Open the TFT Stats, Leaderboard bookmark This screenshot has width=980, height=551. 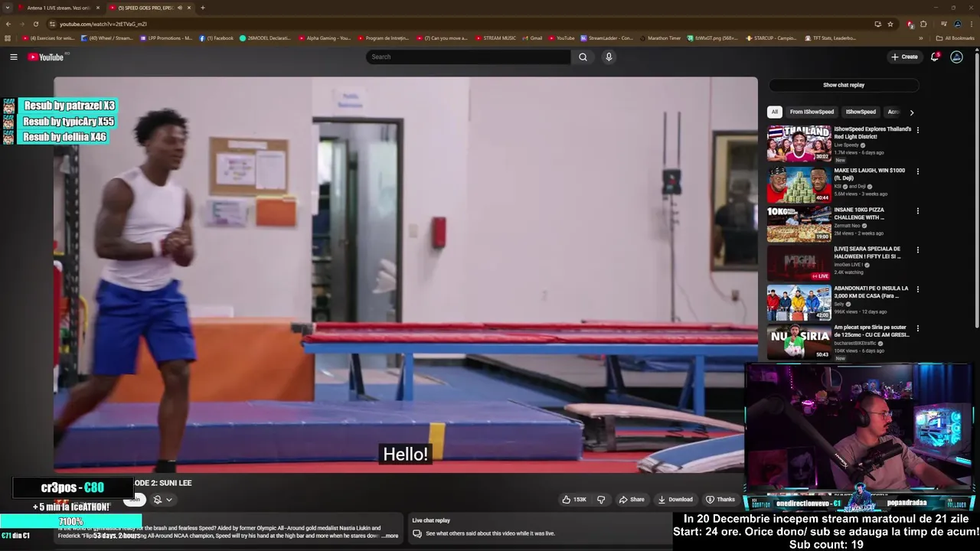click(831, 38)
